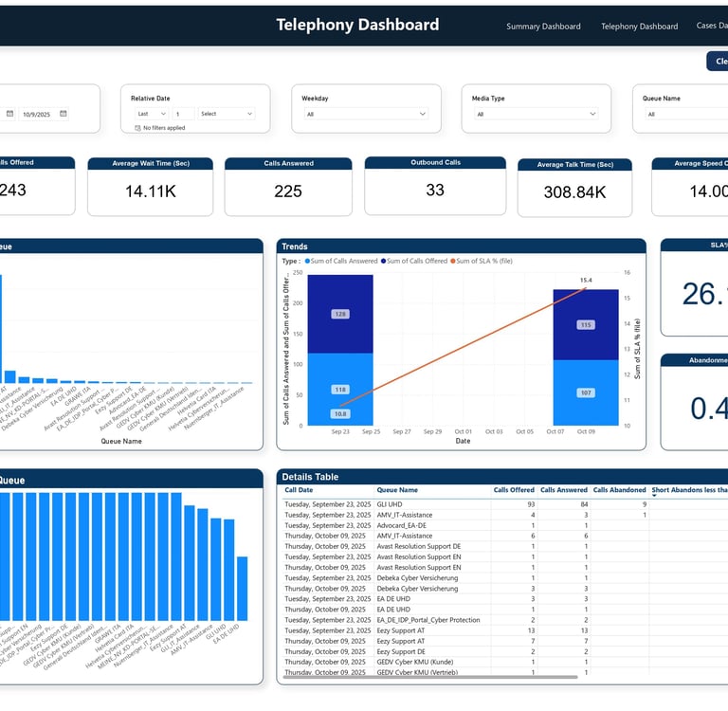Open the Relative Date 'Select' period dropdown

[x=227, y=114]
